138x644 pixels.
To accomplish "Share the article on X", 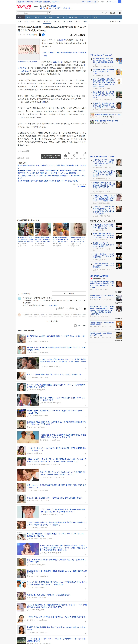I will (x=40, y=35).
